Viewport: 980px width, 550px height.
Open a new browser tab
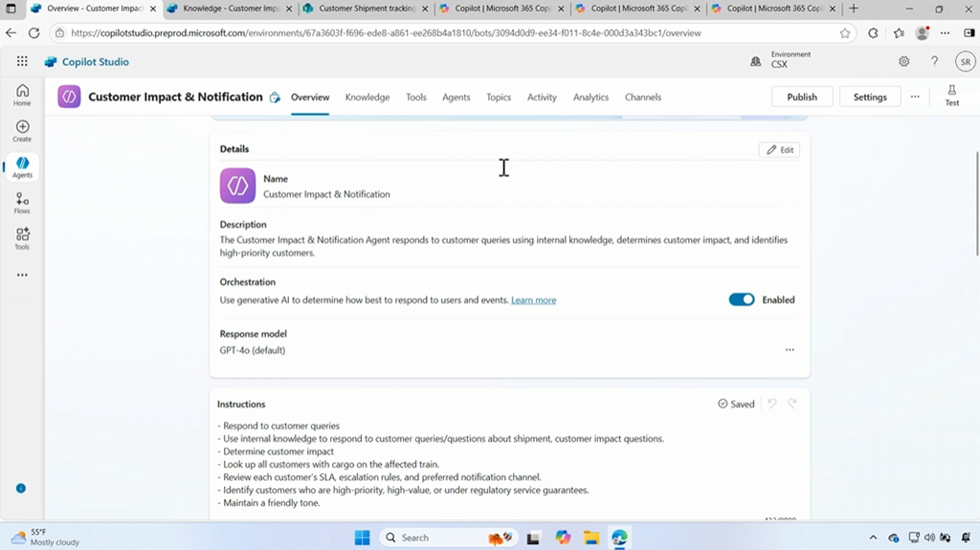tap(854, 9)
